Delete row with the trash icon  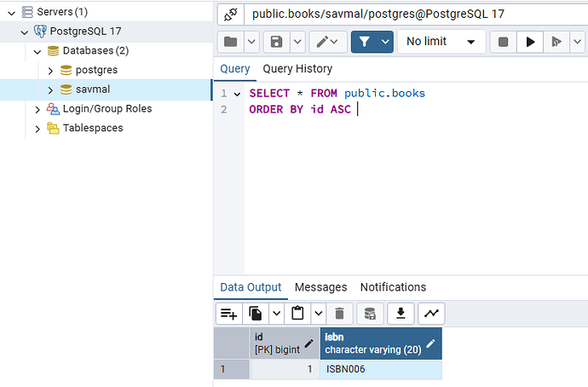(339, 314)
